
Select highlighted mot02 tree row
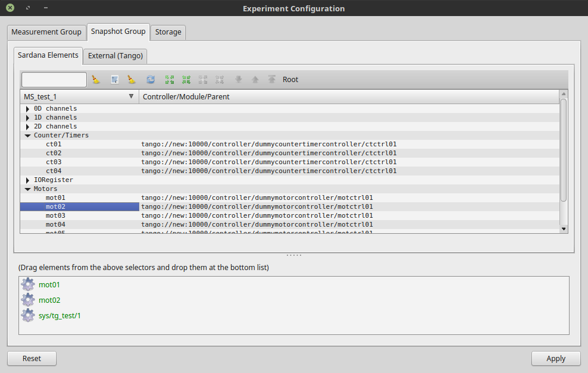80,207
